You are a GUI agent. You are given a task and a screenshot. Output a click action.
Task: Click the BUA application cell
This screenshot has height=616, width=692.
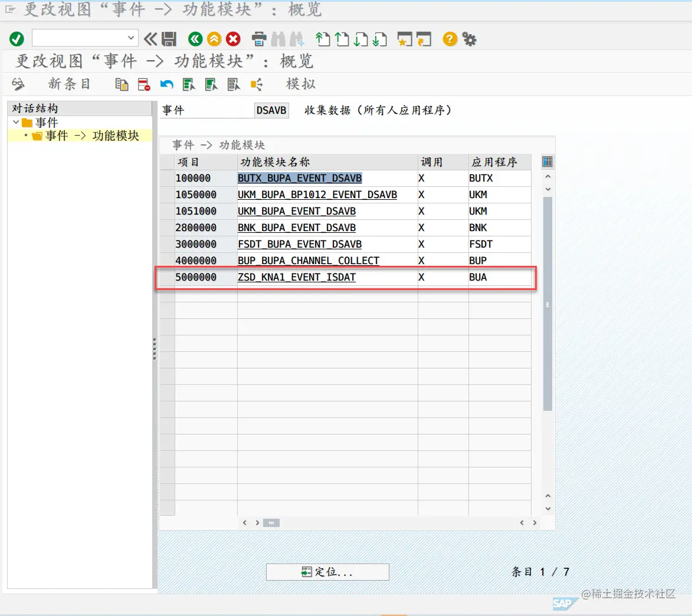pos(500,278)
